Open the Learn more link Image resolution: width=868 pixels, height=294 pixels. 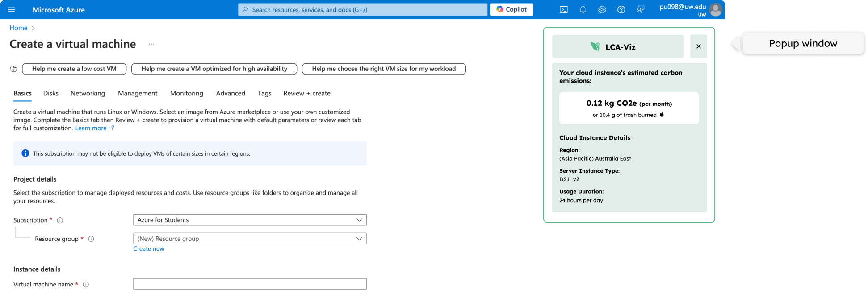94,128
